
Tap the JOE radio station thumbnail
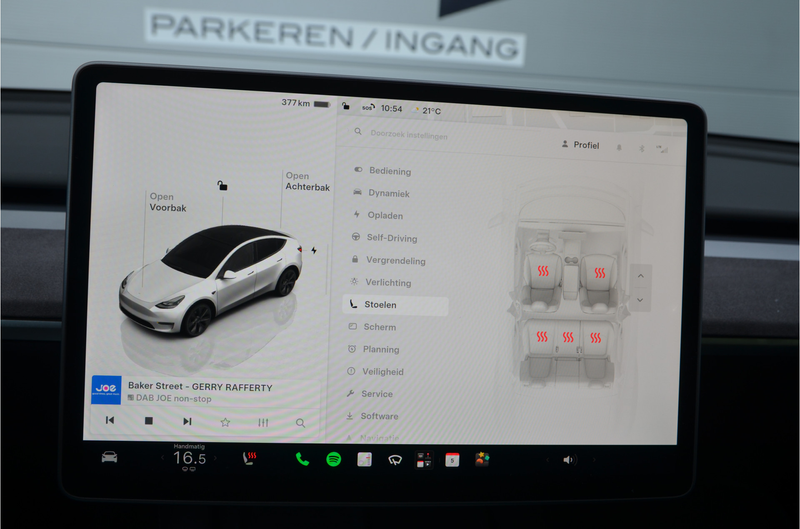point(106,390)
